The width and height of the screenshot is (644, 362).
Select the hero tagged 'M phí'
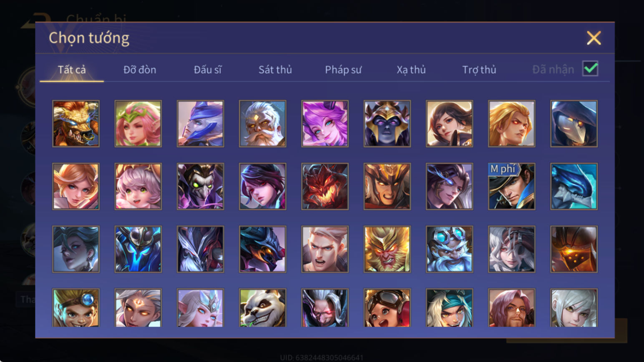coord(512,186)
